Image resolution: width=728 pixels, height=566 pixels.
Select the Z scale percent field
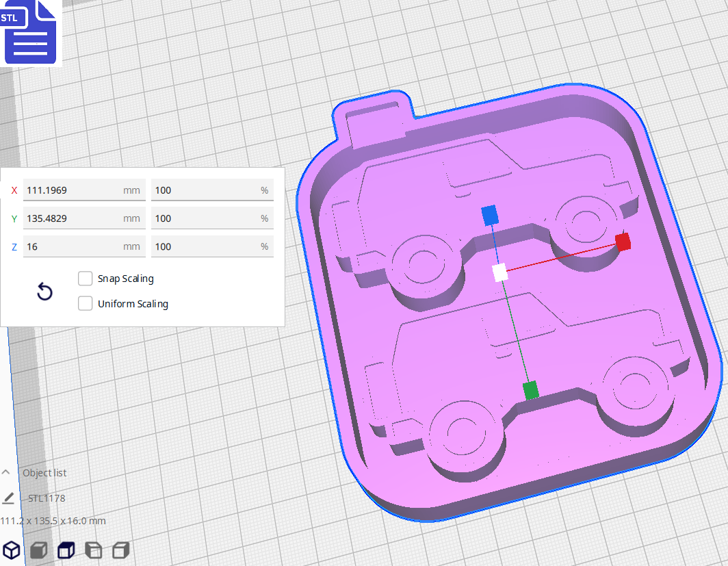click(205, 246)
